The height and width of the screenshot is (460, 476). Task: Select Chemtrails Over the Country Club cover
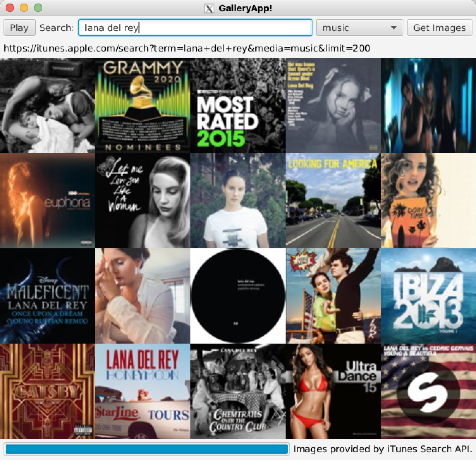tap(238, 391)
